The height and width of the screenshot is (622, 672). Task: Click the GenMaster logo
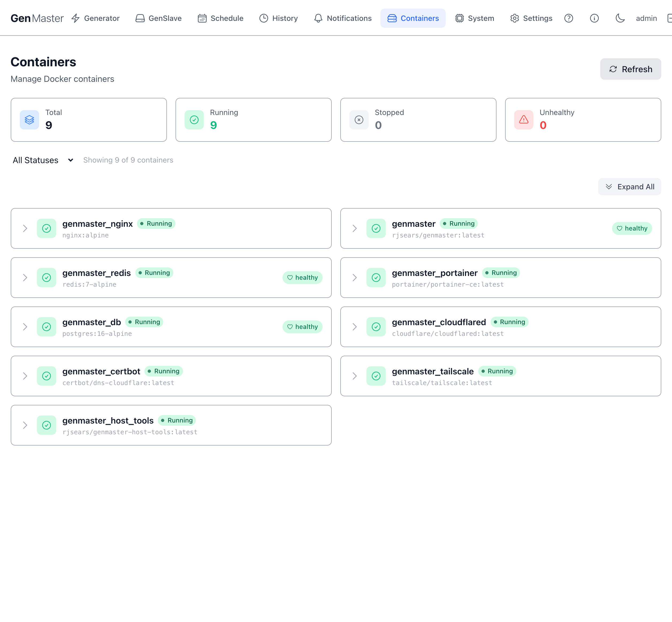[37, 18]
